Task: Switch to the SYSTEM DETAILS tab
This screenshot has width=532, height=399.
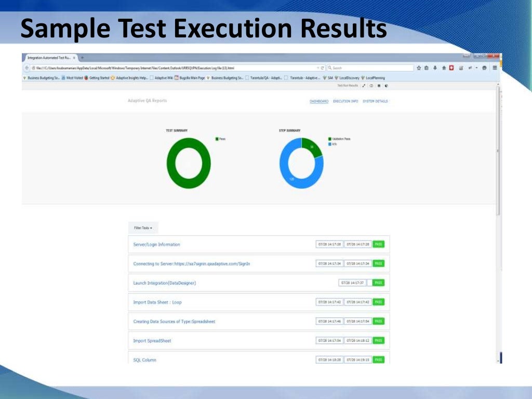Action: pyautogui.click(x=375, y=101)
